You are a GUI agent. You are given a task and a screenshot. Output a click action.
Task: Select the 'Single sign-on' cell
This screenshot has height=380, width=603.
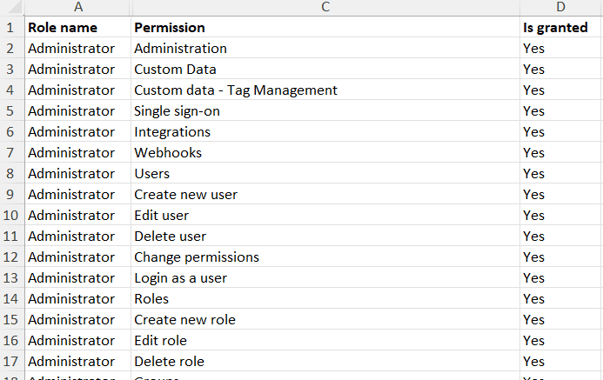point(325,111)
